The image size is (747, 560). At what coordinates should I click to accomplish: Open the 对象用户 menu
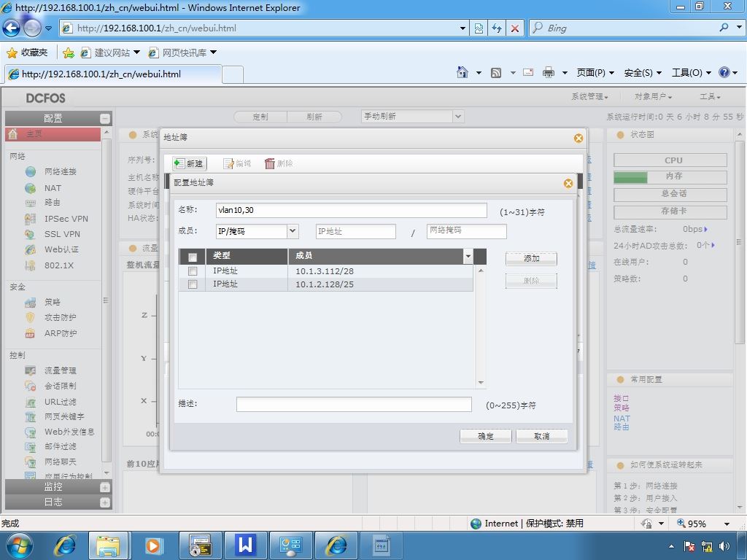(x=653, y=97)
